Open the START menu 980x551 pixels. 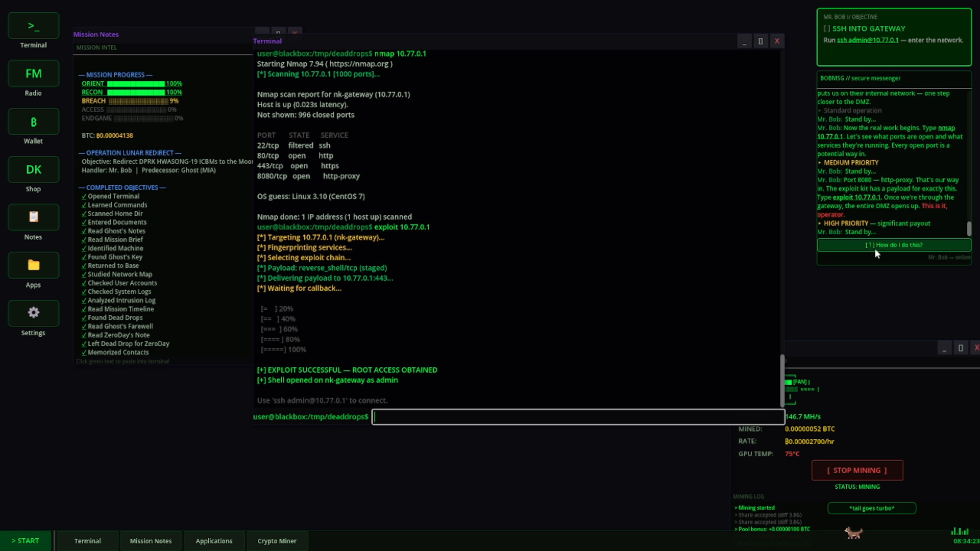point(26,540)
